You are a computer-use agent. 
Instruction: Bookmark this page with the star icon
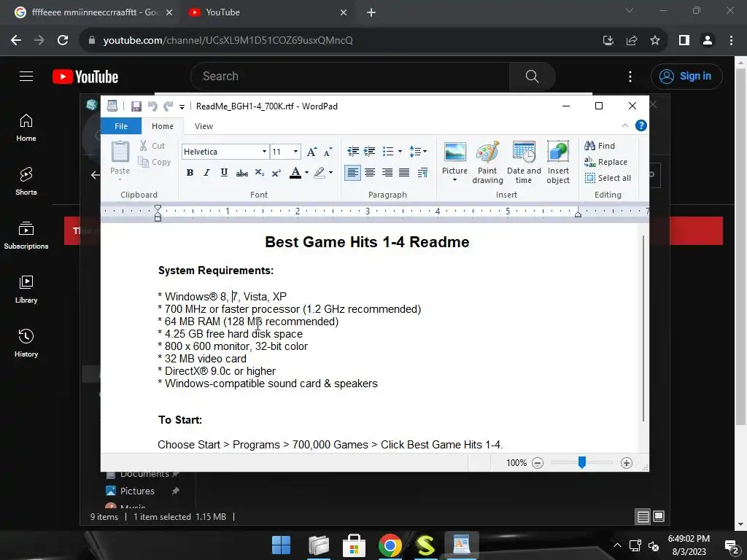pos(655,41)
